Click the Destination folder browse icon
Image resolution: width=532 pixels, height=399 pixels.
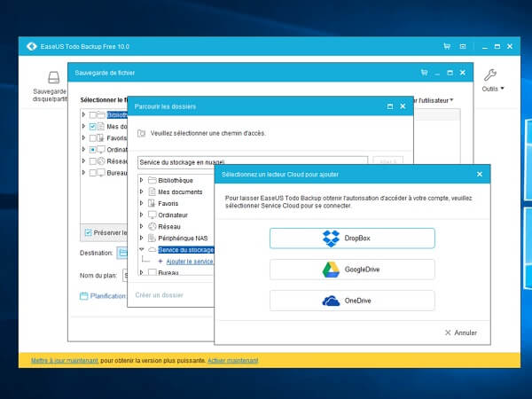click(x=122, y=253)
